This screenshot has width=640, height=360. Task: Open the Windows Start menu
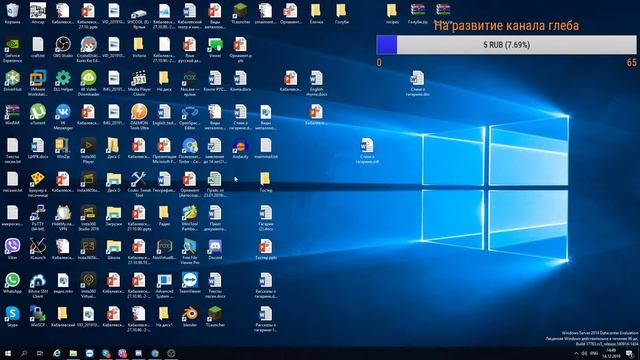(x=8, y=353)
